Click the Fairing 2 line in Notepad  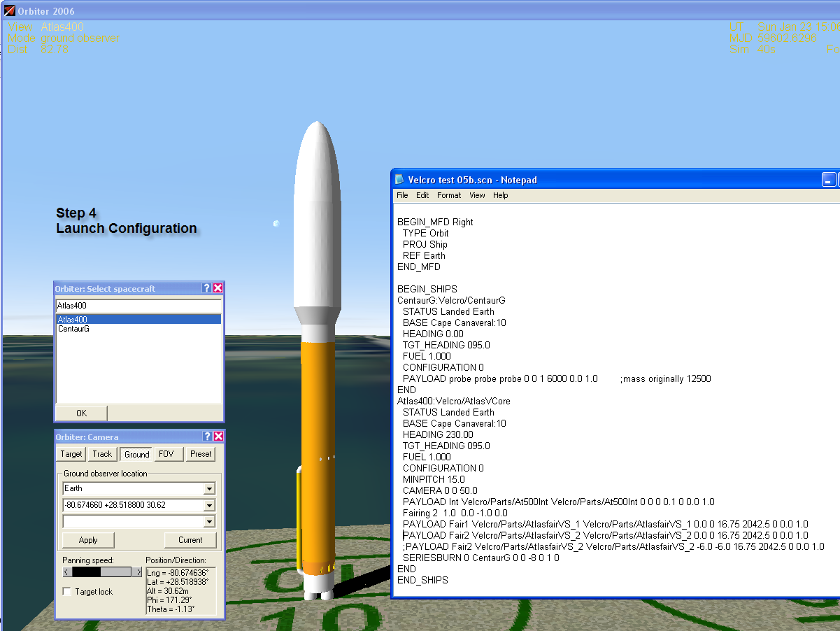coord(455,513)
